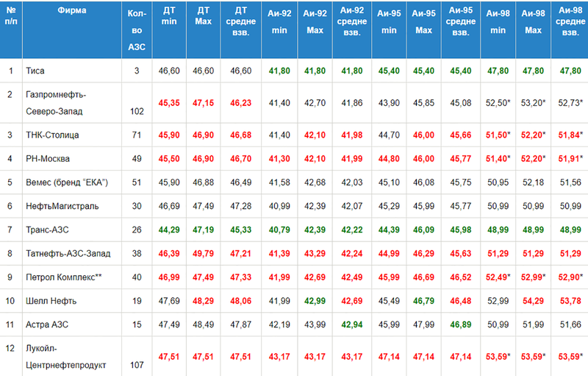Select firm name 'Вемес (бренд "ЕКА")'
The height and width of the screenshot is (376, 588).
[x=67, y=182]
